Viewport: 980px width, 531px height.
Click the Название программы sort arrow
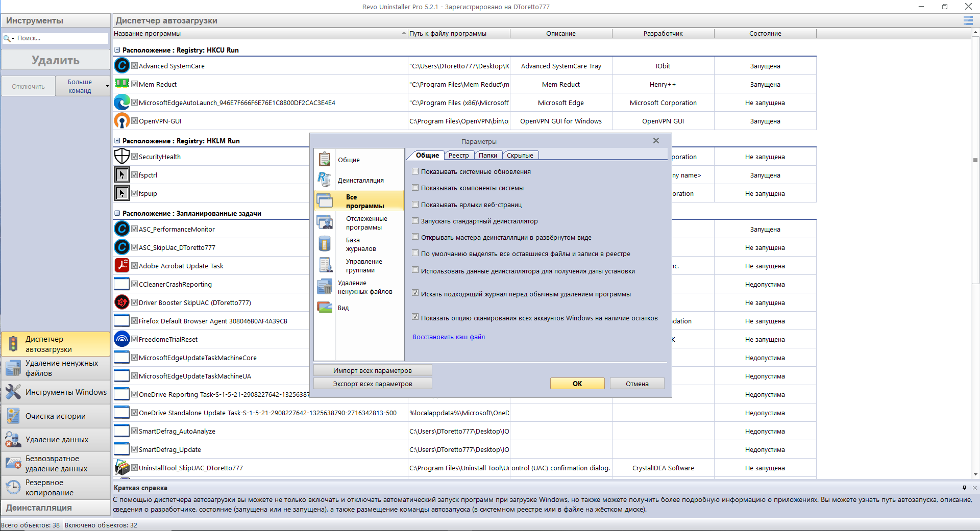tap(404, 34)
